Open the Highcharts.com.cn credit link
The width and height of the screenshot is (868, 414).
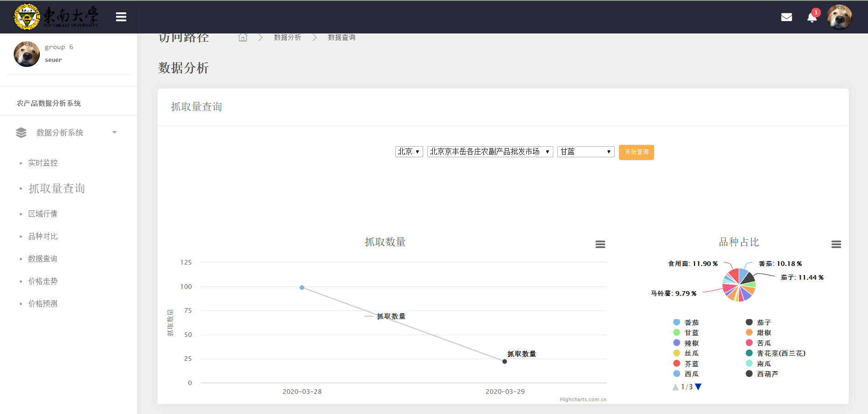click(x=583, y=399)
